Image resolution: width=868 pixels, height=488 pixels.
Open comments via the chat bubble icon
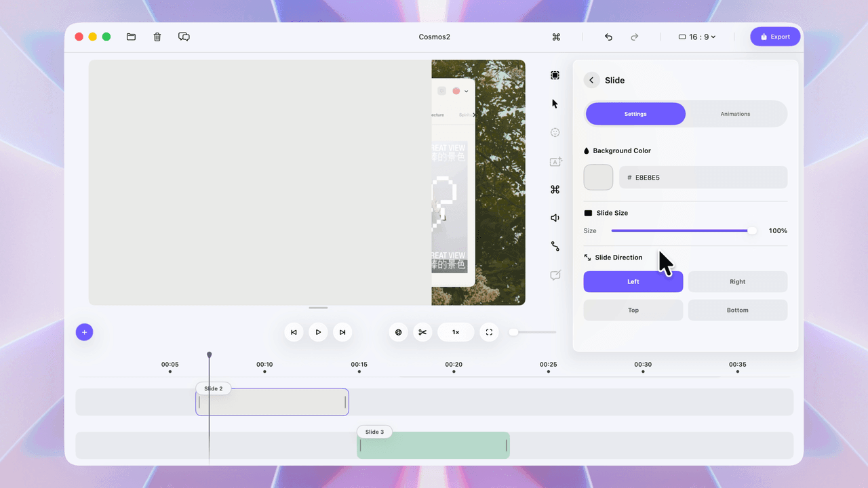pos(184,37)
